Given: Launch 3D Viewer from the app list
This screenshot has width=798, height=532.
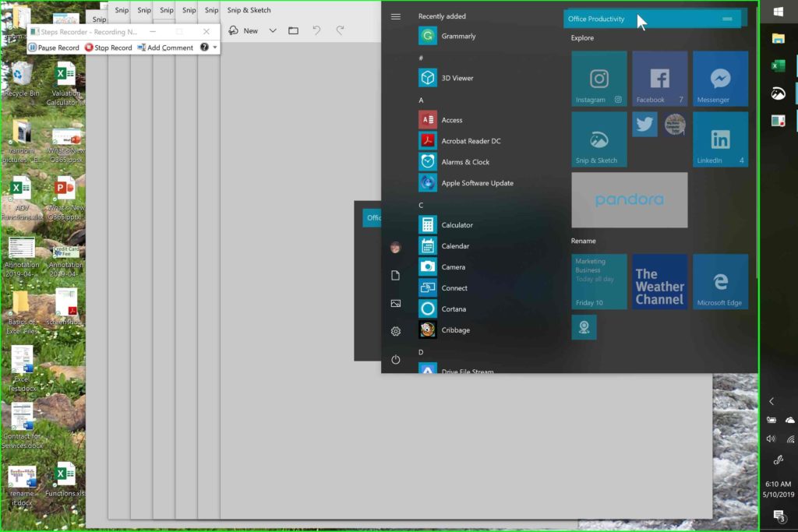Looking at the screenshot, I should pyautogui.click(x=446, y=78).
